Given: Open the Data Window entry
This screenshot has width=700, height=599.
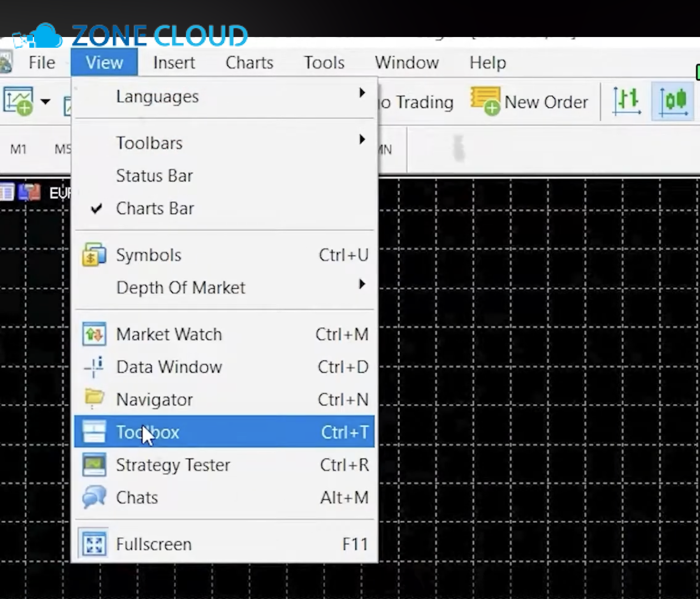Looking at the screenshot, I should (224, 367).
